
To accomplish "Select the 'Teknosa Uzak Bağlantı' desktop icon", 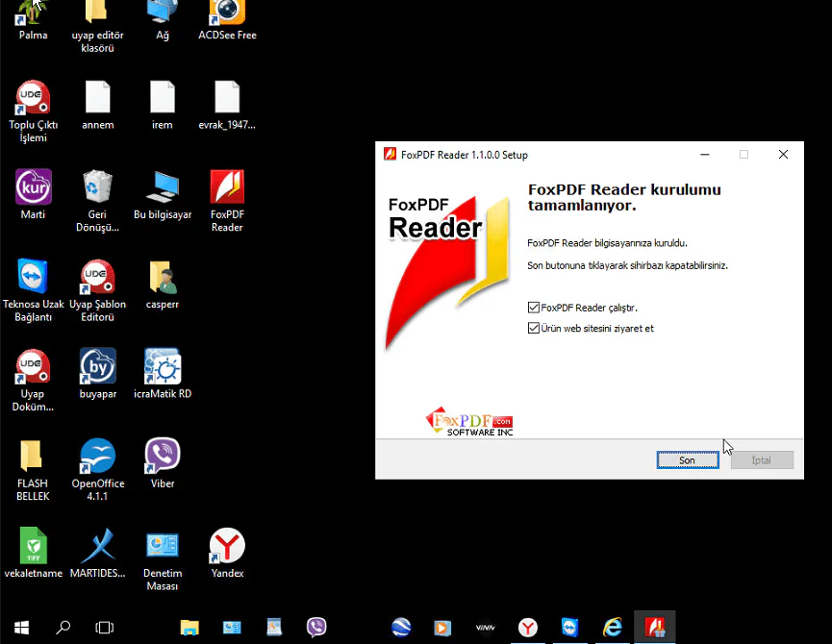I will [x=33, y=290].
